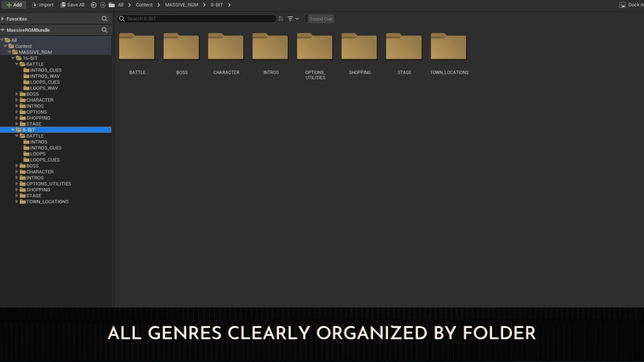Open the filter options dropdown
The width and height of the screenshot is (644, 362).
[293, 19]
